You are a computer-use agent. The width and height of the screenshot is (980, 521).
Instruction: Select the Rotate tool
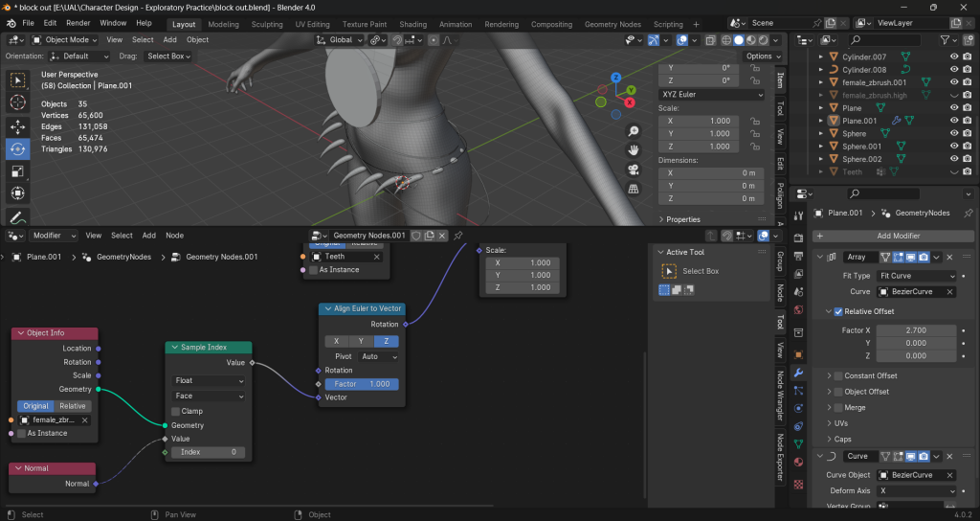pos(17,148)
